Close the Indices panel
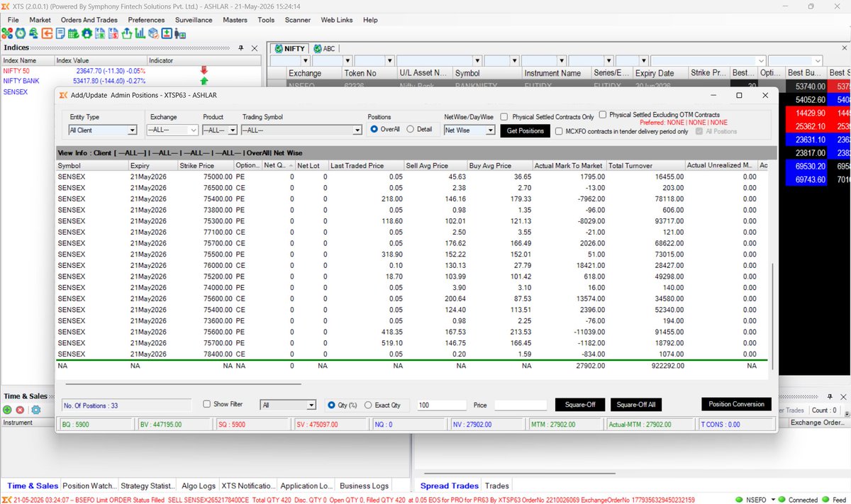Viewport: 851px width, 504px height. 255,47
